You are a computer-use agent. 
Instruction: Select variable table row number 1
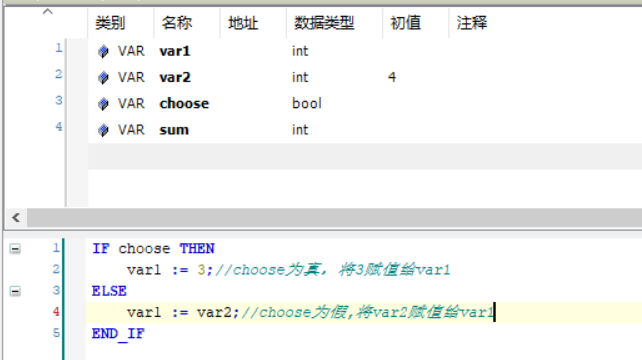(59, 48)
